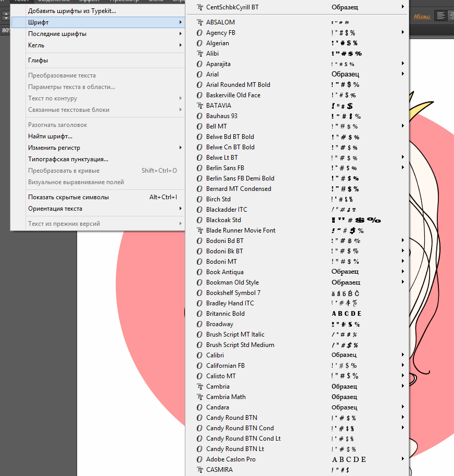Click the icon beside Brush Script MT Italic
Image resolution: width=454 pixels, height=476 pixels.
[199, 334]
